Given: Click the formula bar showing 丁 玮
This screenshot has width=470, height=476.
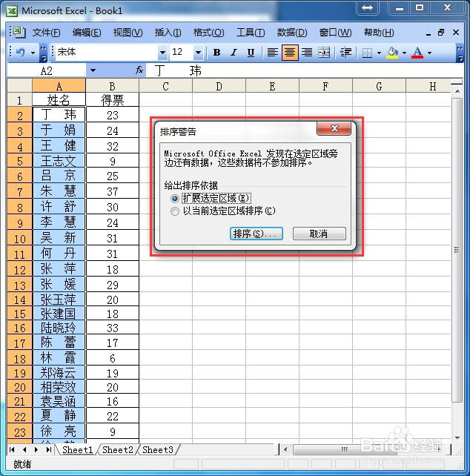Looking at the screenshot, I should pyautogui.click(x=304, y=70).
